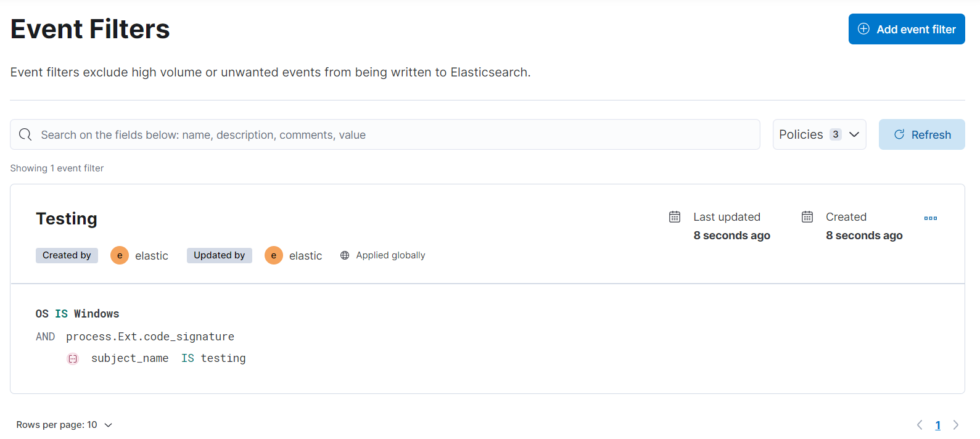Go to next page with the right chevron
The height and width of the screenshot is (439, 980).
pyautogui.click(x=955, y=425)
